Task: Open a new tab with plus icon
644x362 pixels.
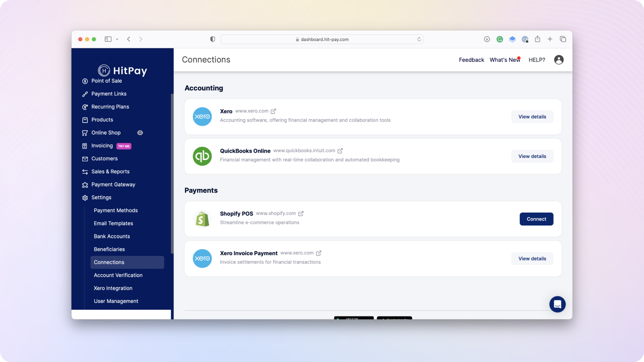Action: (x=550, y=39)
